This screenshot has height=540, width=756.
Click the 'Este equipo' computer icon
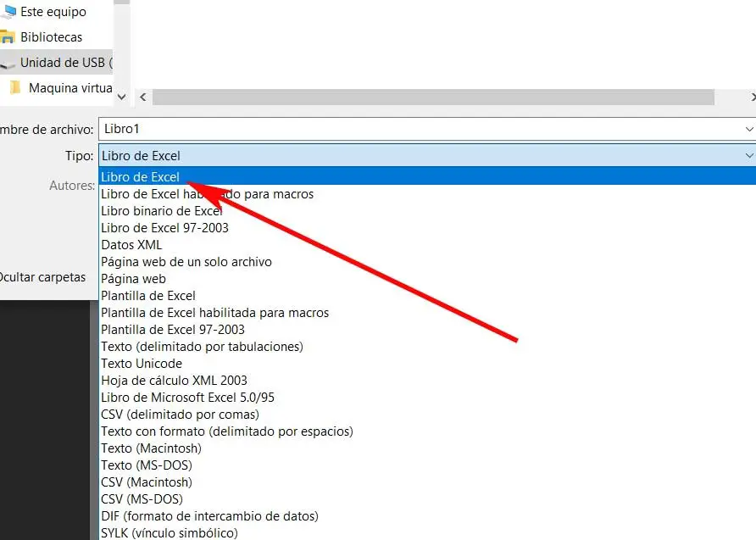coord(8,12)
